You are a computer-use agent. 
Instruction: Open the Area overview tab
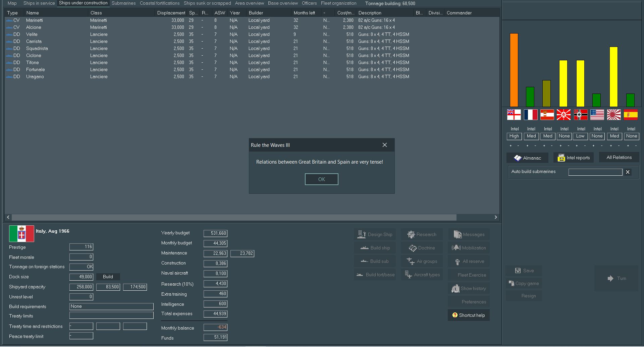249,3
